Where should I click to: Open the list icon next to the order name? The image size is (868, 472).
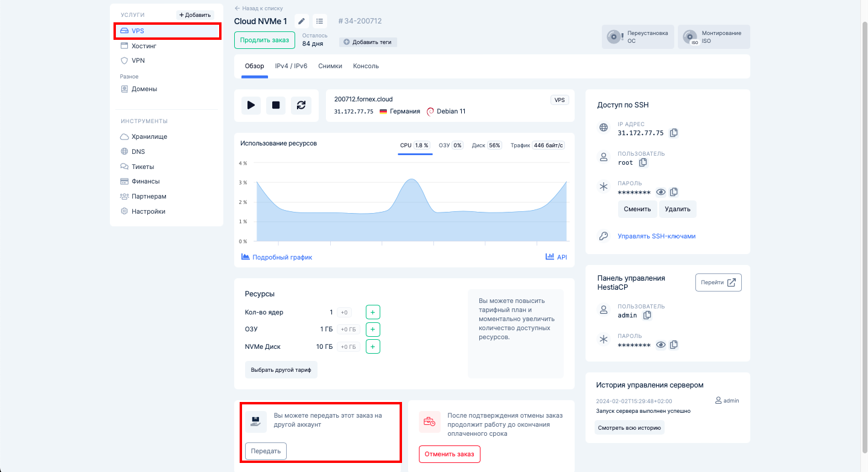click(x=319, y=21)
